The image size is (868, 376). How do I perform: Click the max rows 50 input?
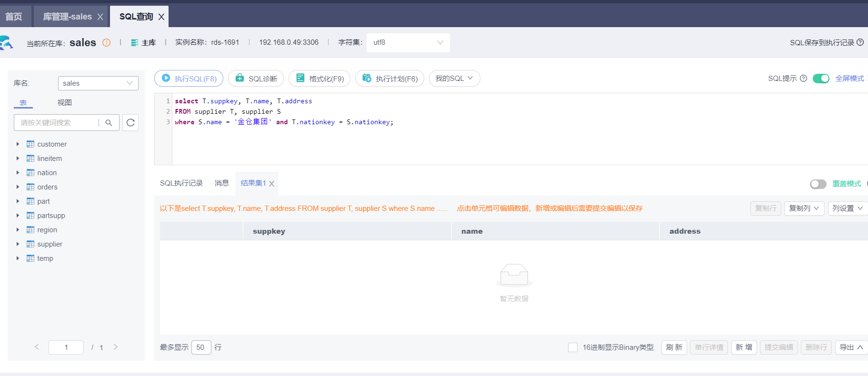click(x=201, y=347)
